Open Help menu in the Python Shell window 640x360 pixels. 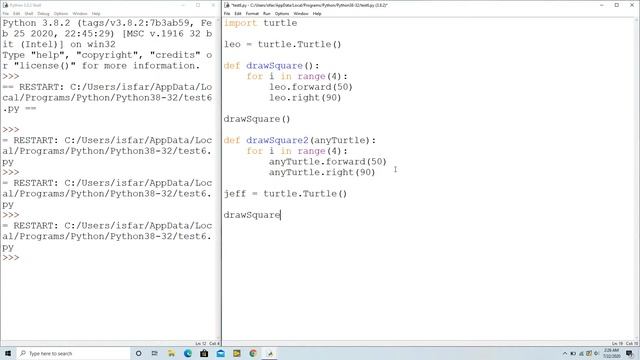pyautogui.click(x=96, y=13)
